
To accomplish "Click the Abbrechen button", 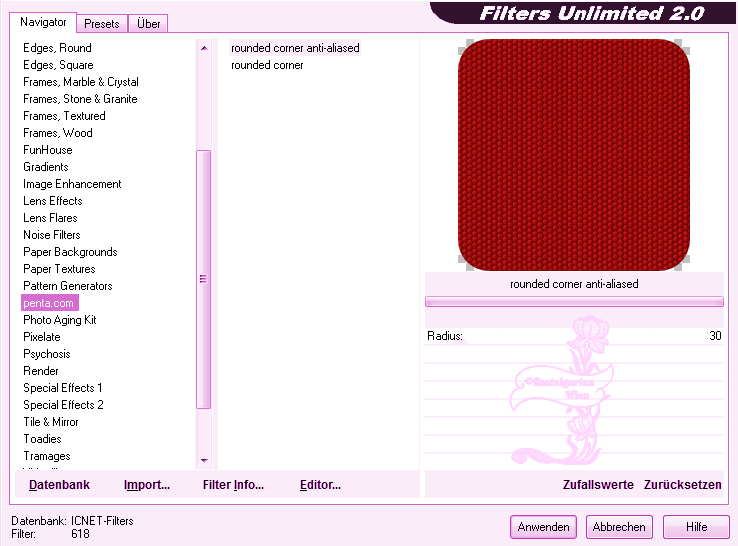I will pos(619,527).
